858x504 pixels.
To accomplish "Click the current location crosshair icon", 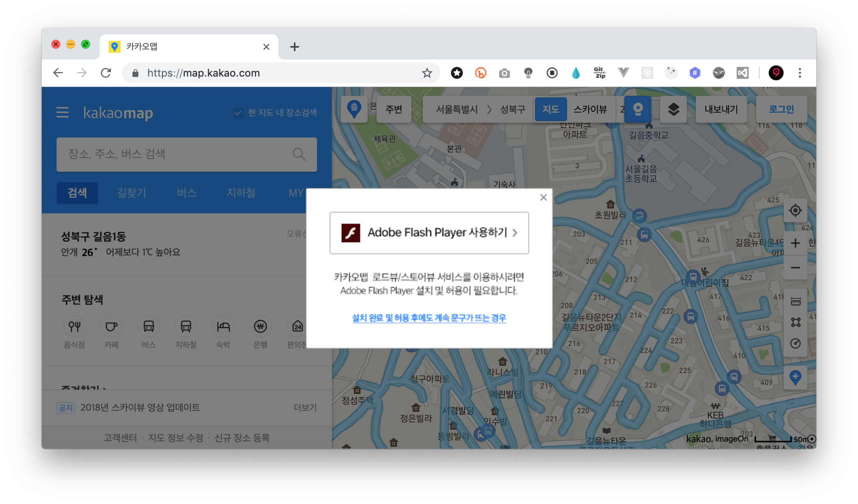I will (795, 211).
